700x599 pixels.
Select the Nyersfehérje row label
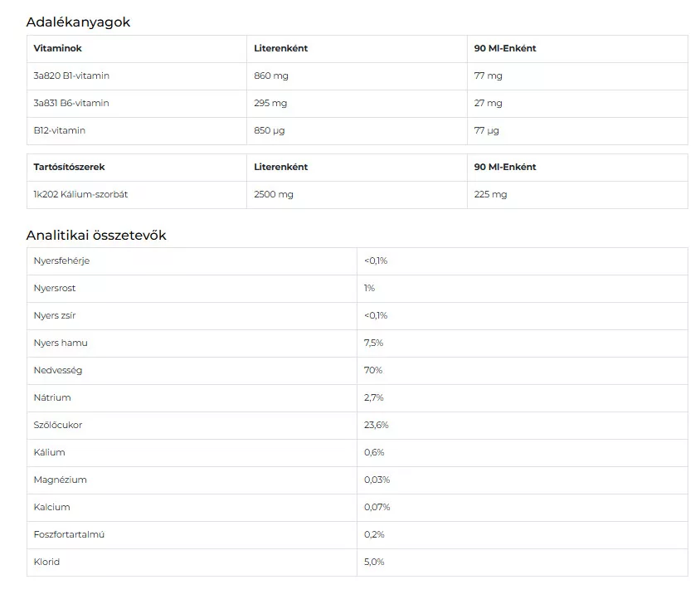[61, 261]
